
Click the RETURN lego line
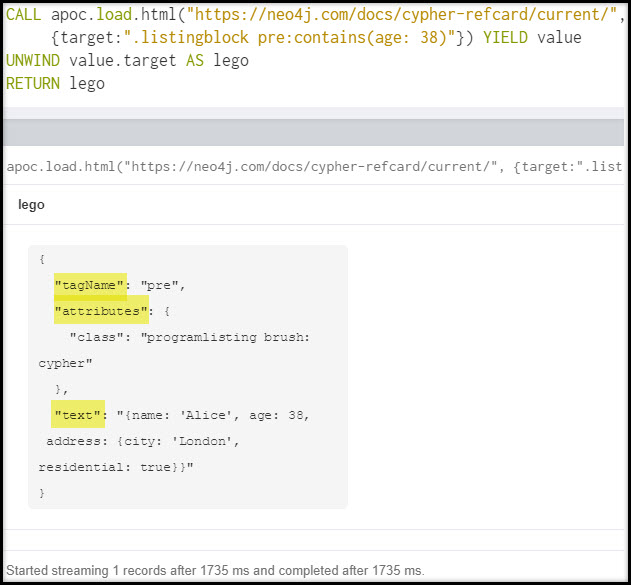(55, 83)
